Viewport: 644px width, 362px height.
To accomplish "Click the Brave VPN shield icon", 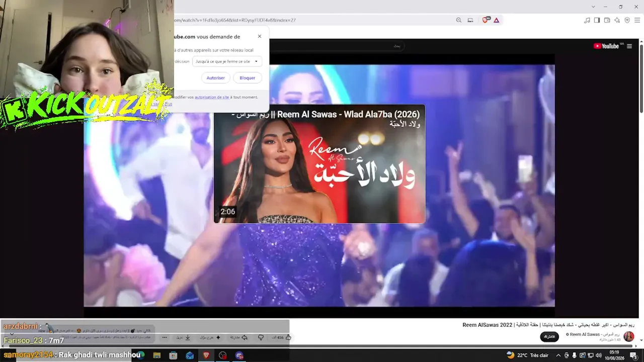I will (627, 20).
